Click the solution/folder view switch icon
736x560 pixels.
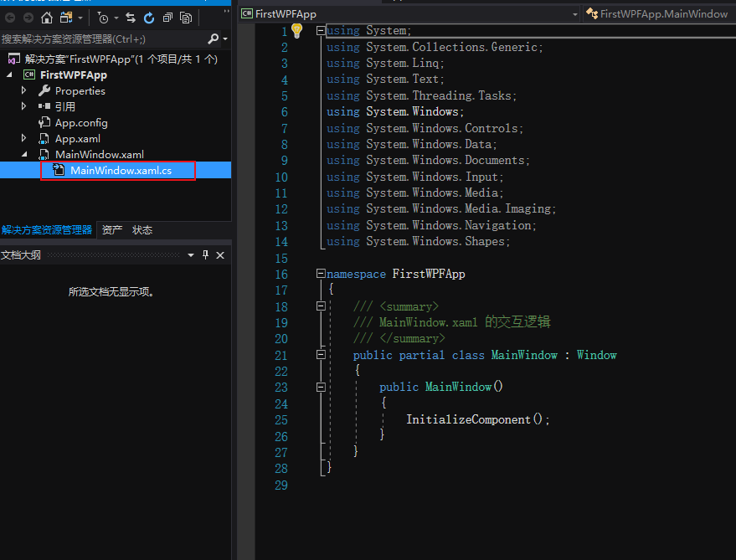66,18
